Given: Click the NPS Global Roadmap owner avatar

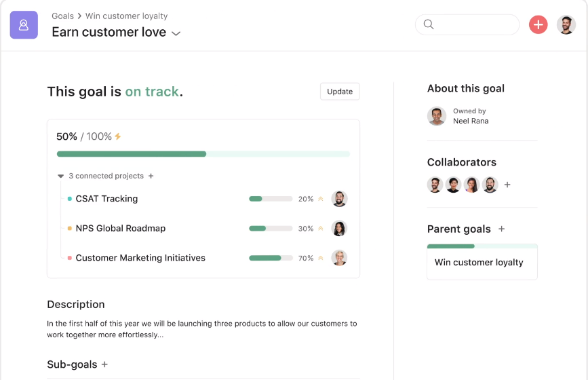Looking at the screenshot, I should pyautogui.click(x=339, y=229).
